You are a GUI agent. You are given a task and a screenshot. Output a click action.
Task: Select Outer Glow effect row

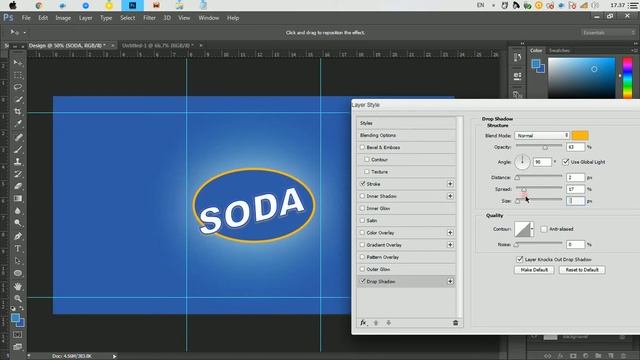407,269
